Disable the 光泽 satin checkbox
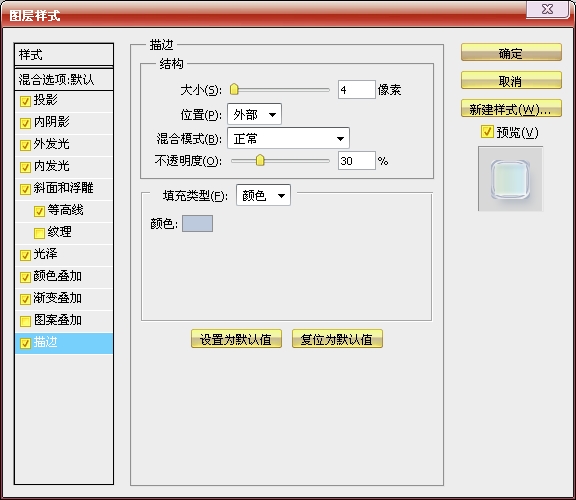This screenshot has width=576, height=500. click(x=25, y=255)
